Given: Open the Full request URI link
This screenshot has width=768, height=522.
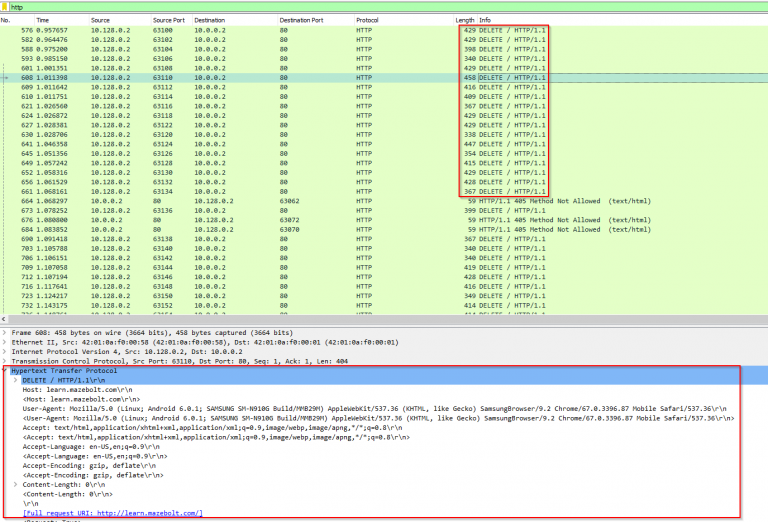Looking at the screenshot, I should tap(112, 513).
